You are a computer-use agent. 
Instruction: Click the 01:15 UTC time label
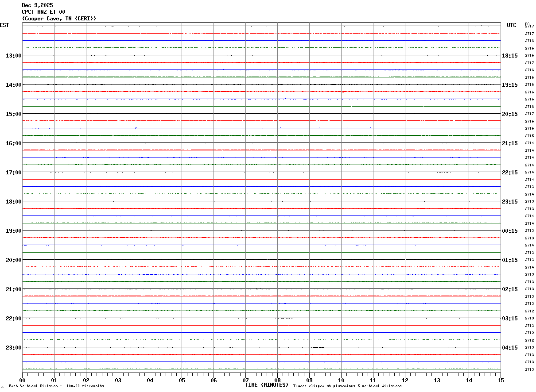click(x=510, y=260)
